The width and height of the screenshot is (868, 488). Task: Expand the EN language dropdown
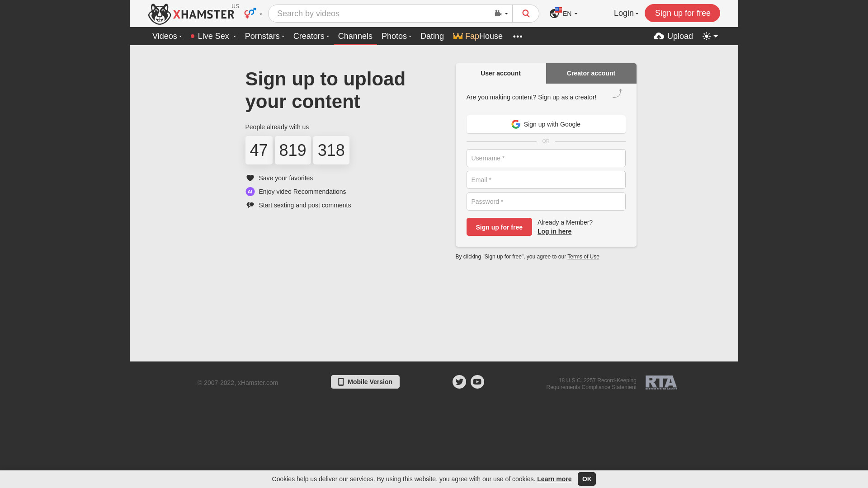coord(563,14)
